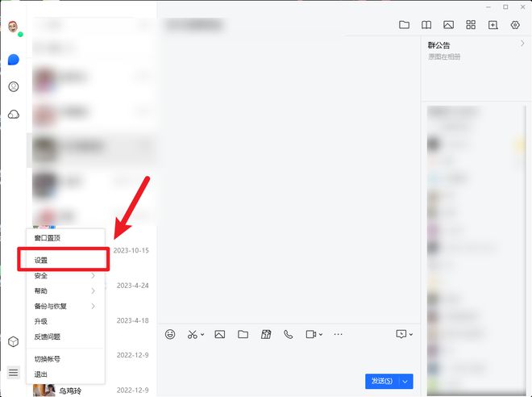Select 反馈问题 menu entry
This screenshot has width=532, height=397.
65,336
